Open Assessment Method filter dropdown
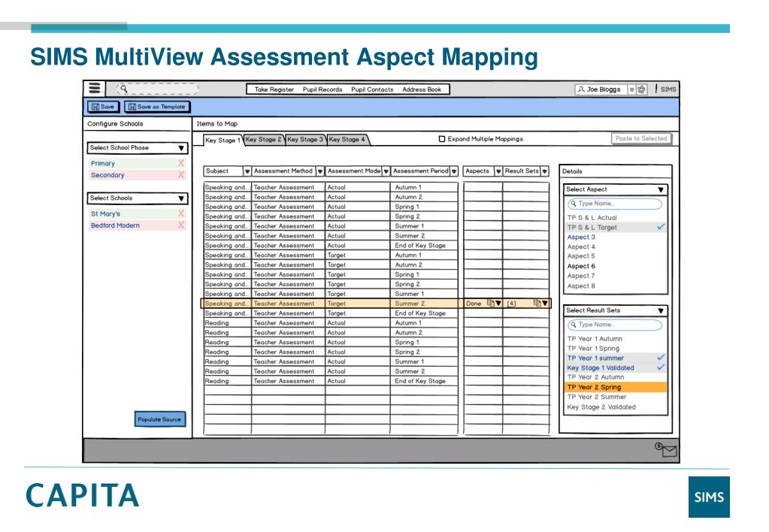This screenshot has height=532, width=769. coord(319,171)
